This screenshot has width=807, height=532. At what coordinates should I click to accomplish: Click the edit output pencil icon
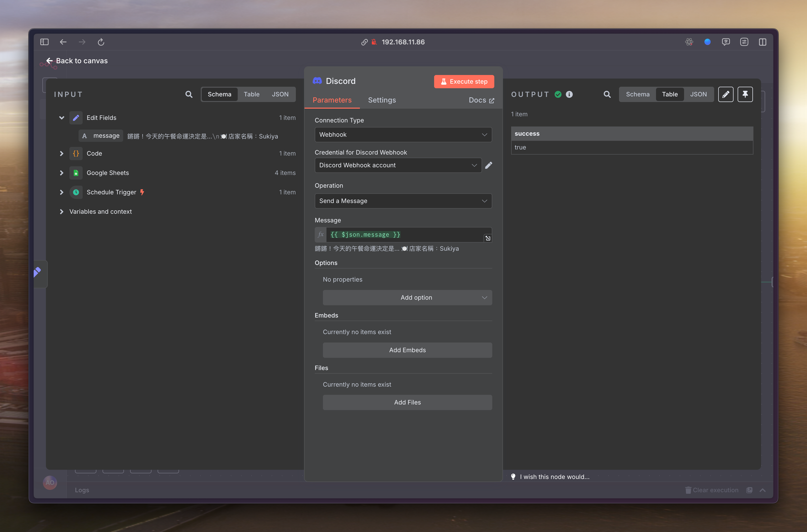pyautogui.click(x=726, y=94)
